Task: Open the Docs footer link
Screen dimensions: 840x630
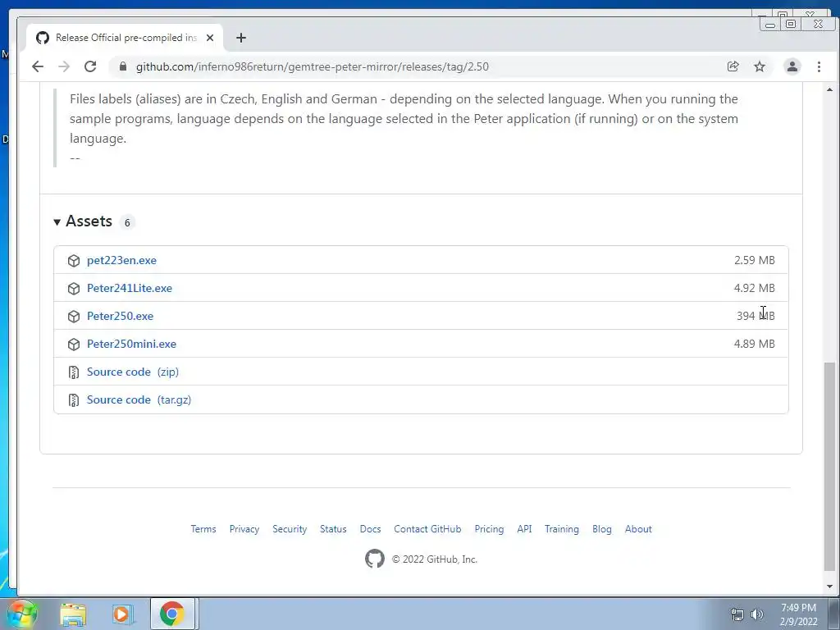Action: pyautogui.click(x=370, y=529)
